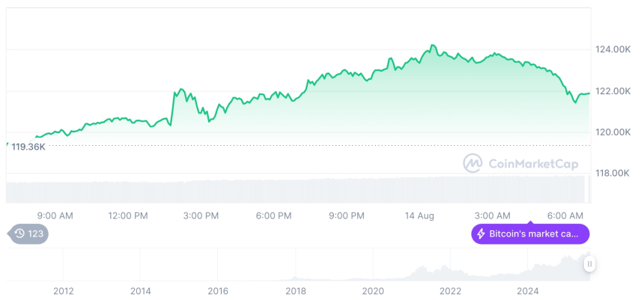Screen dimensions: 644x300
Task: Open the Bitcoin's market cap event tag
Action: tap(530, 234)
